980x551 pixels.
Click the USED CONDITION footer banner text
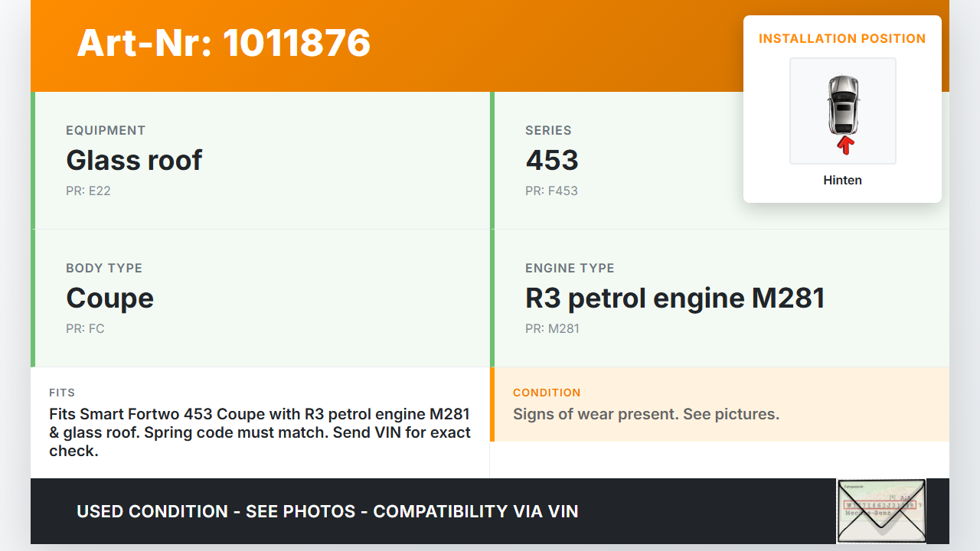coord(327,511)
